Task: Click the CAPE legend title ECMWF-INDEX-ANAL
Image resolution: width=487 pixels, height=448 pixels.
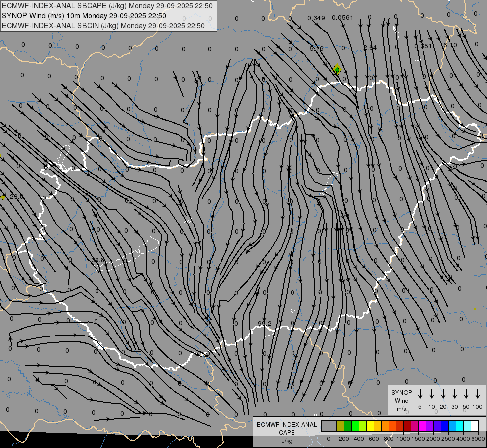Action: [x=287, y=425]
